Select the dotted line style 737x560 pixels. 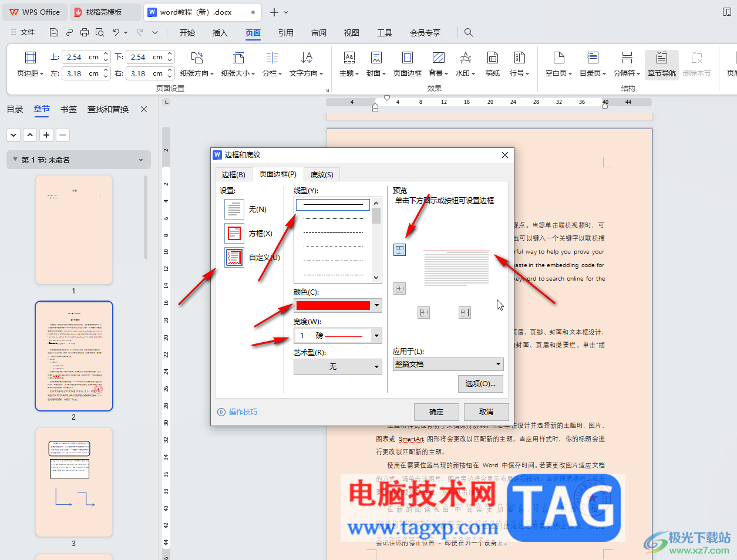click(x=333, y=218)
